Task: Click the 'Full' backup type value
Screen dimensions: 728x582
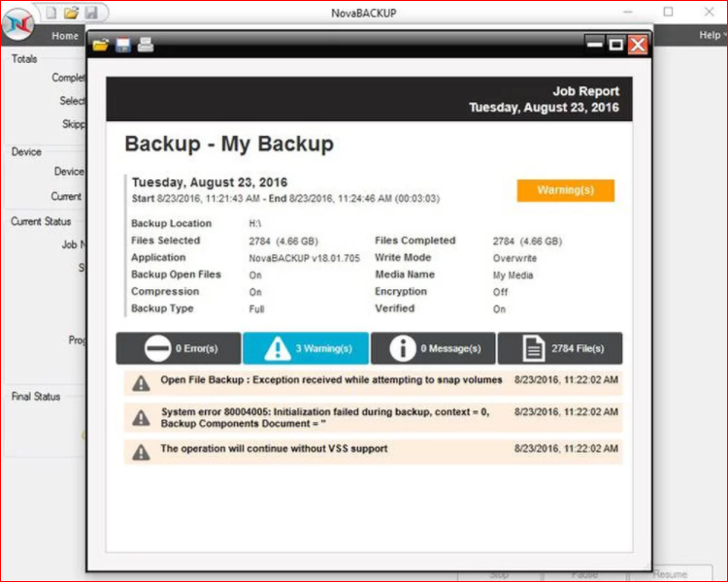Action: click(x=256, y=309)
